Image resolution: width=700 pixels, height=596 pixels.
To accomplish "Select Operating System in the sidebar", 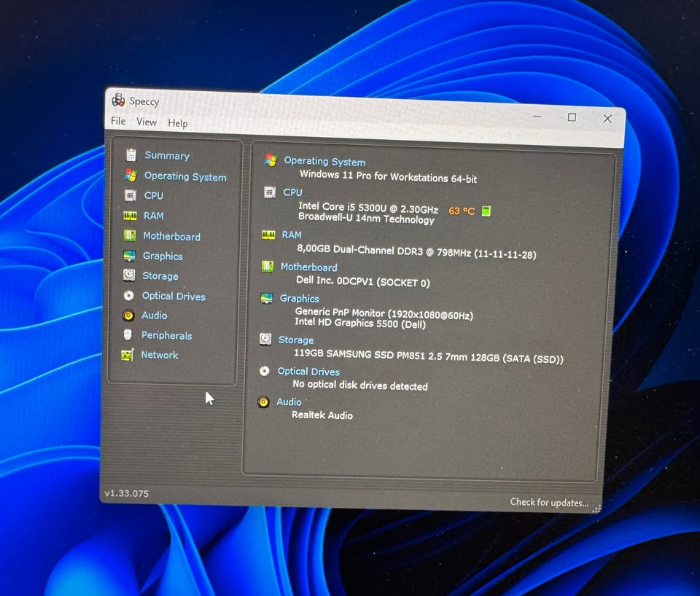I will (185, 176).
